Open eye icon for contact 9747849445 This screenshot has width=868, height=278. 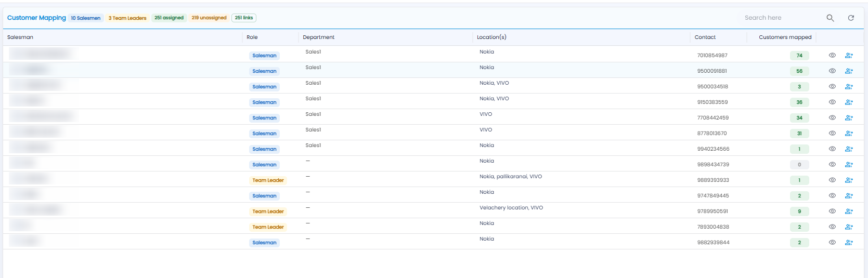click(x=832, y=195)
